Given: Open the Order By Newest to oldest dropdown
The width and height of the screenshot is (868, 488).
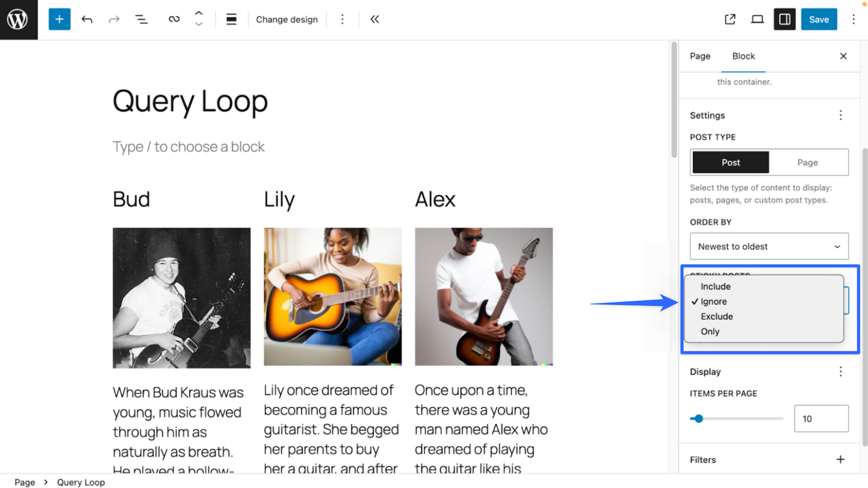Looking at the screenshot, I should tap(769, 246).
